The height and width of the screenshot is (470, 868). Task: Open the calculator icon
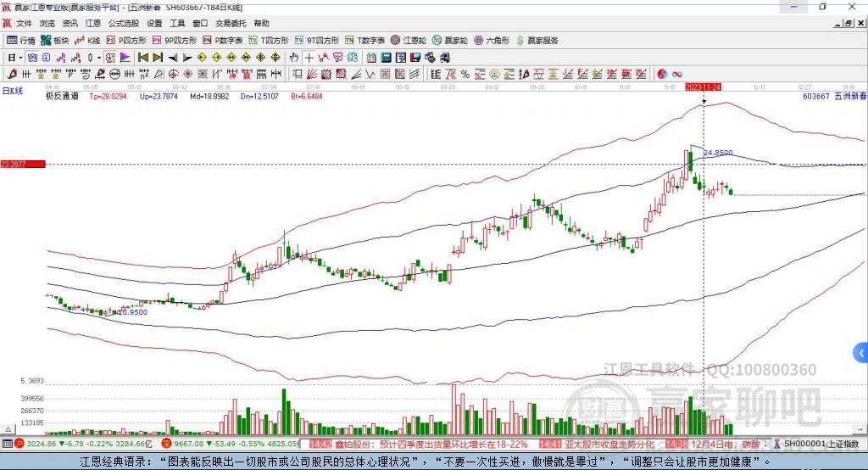(387, 58)
